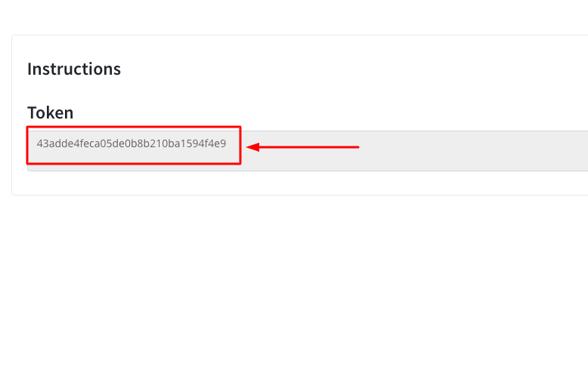Image resolution: width=588 pixels, height=388 pixels.
Task: Click the card's left border edge
Action: (12, 115)
